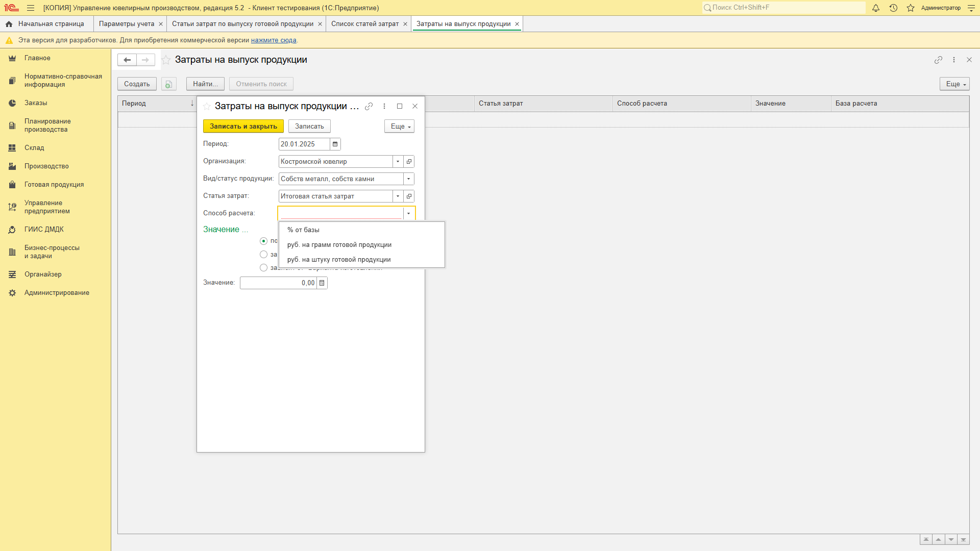
Task: Expand Организация dropdown arrow
Action: pyautogui.click(x=398, y=162)
